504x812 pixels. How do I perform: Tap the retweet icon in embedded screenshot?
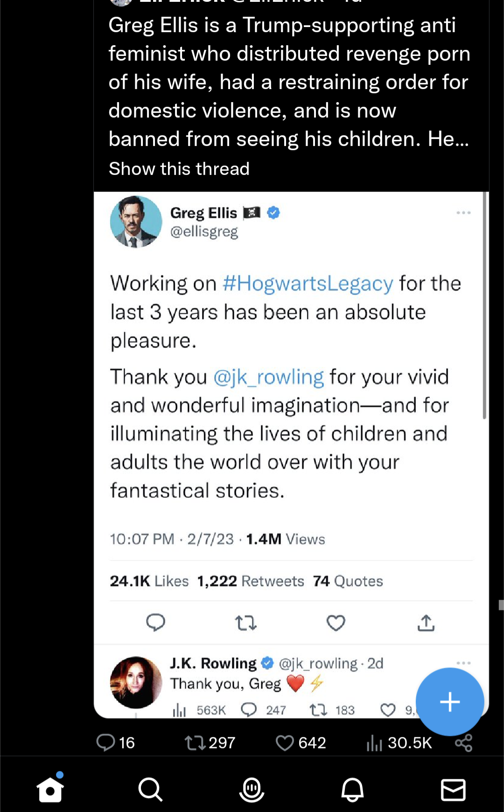(245, 623)
